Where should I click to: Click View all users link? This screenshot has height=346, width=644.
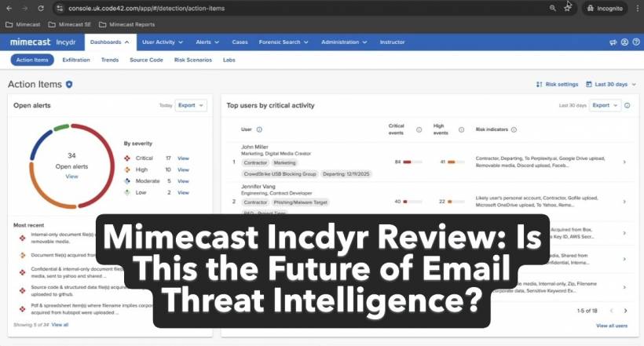tap(611, 325)
